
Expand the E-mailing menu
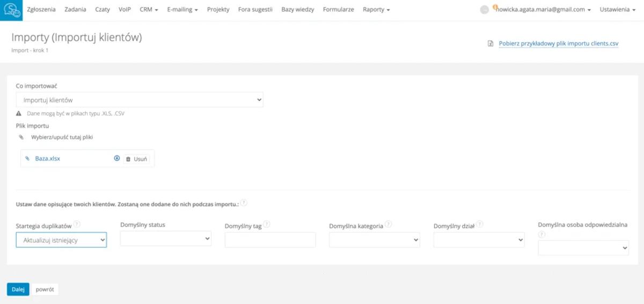pos(182,10)
